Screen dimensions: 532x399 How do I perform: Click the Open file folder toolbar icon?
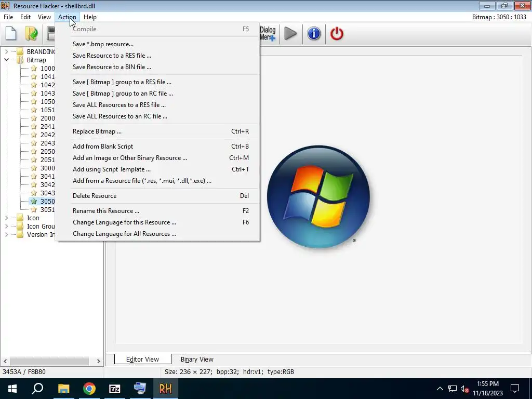31,34
